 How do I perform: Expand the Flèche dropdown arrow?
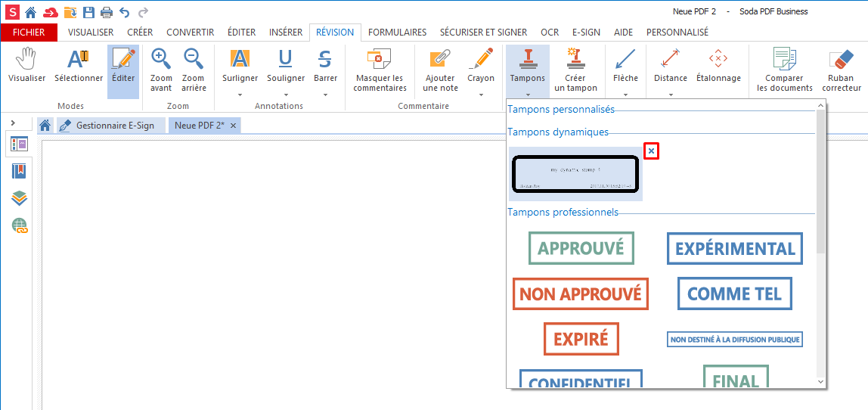[625, 95]
